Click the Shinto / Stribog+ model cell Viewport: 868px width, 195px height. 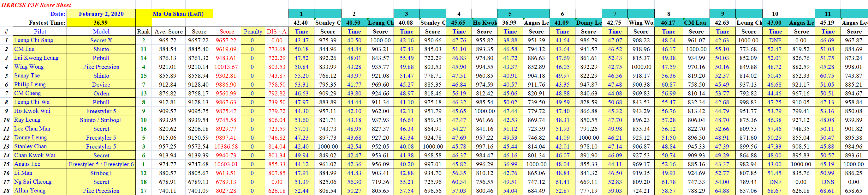(101, 120)
